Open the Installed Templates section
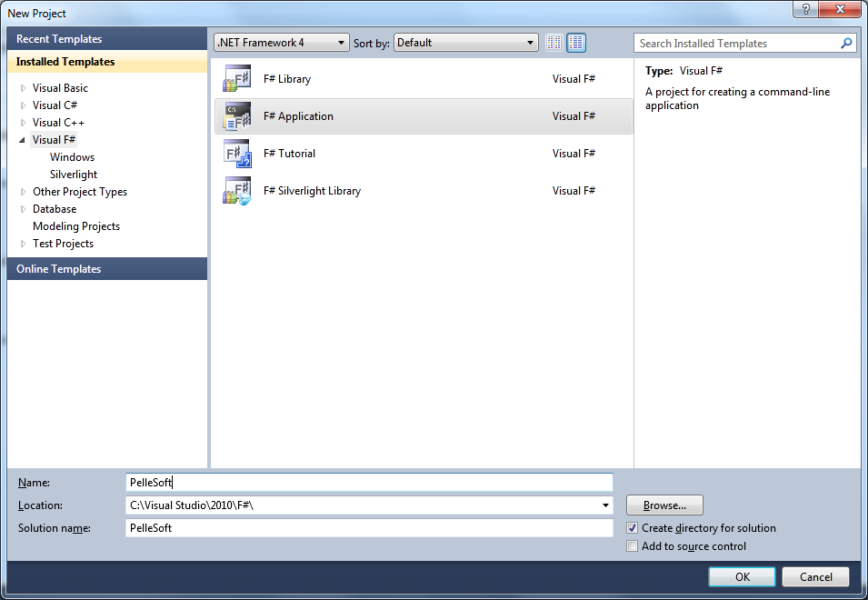Viewport: 868px width, 600px height. tap(107, 62)
